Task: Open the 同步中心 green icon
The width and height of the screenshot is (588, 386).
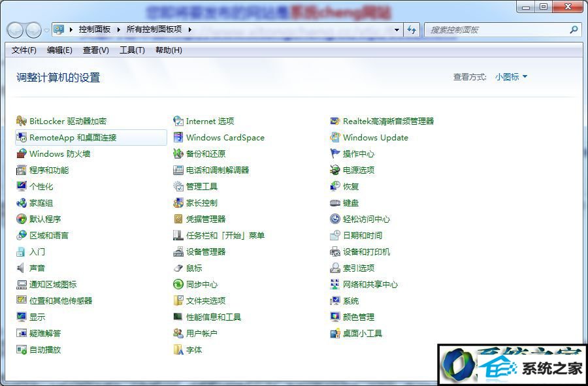Action: (x=178, y=285)
